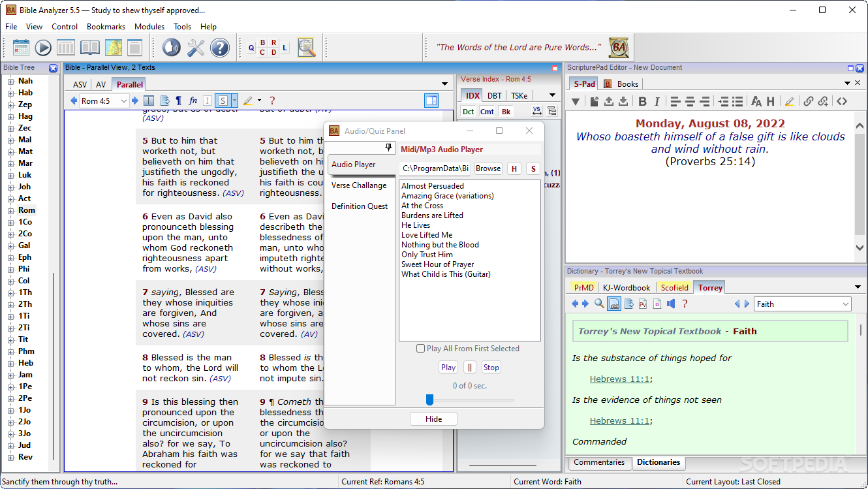The image size is (868, 489).
Task: Open the map icon in main toolbar
Action: click(113, 48)
